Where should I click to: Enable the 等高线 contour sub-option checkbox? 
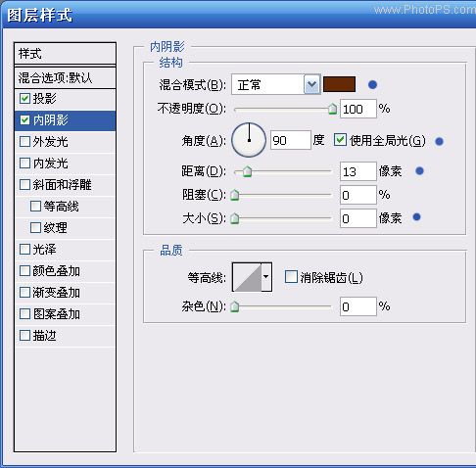point(35,207)
